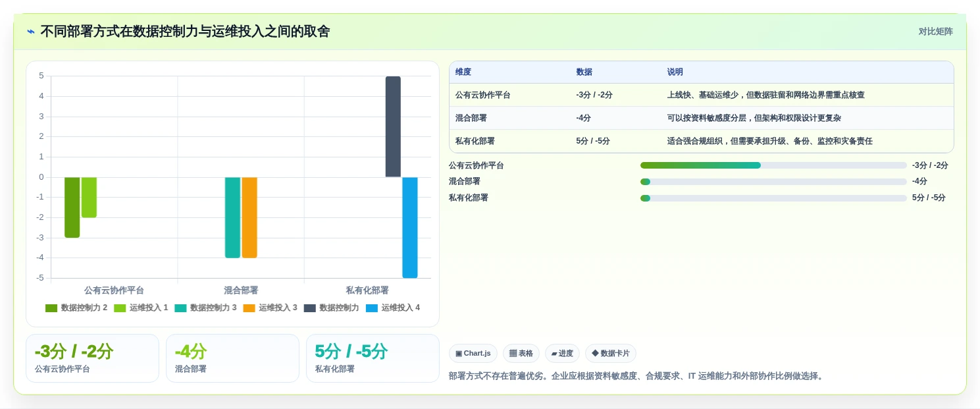This screenshot has height=409, width=980.
Task: Click table value -4分
Action: 584,118
